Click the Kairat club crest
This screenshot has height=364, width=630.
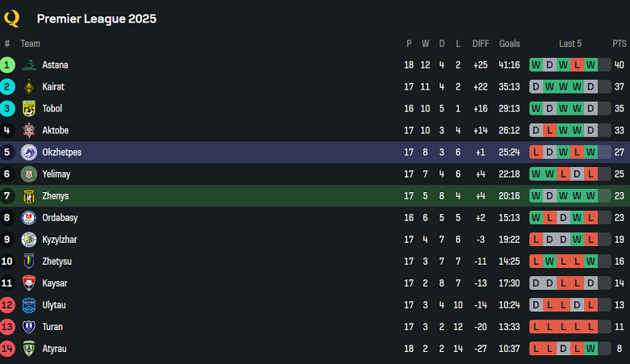[29, 86]
